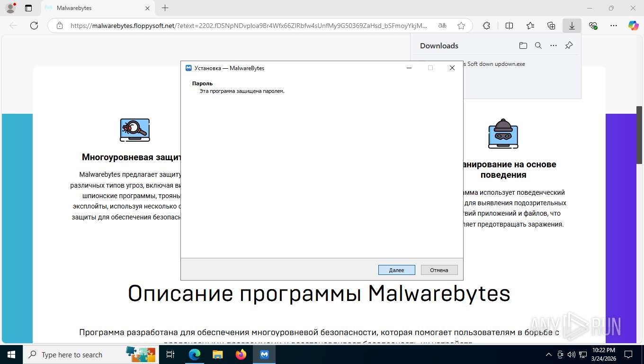Refresh the current page
The height and width of the screenshot is (364, 644).
coord(34,26)
